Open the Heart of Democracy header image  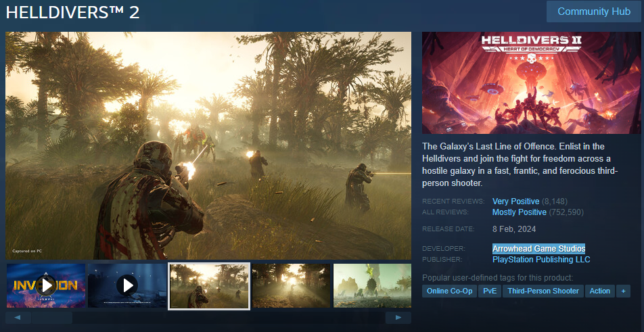532,83
